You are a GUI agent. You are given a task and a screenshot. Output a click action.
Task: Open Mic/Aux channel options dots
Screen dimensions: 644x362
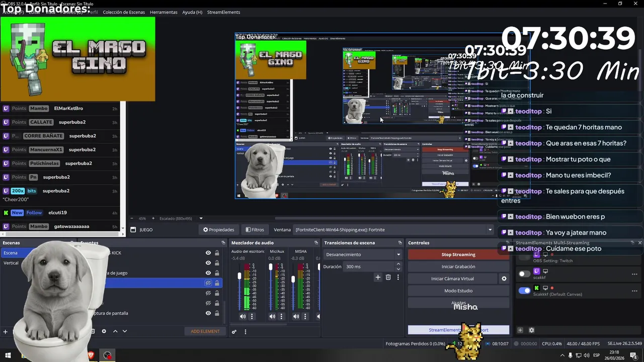(x=281, y=316)
